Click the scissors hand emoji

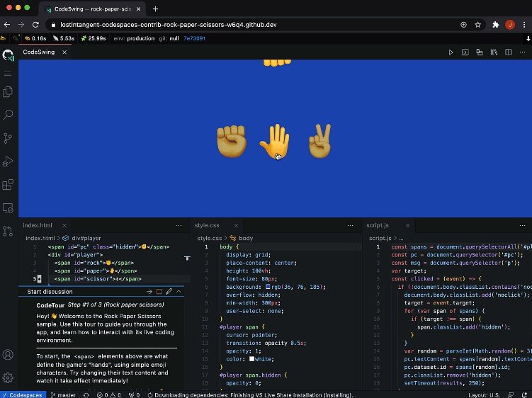(x=320, y=141)
